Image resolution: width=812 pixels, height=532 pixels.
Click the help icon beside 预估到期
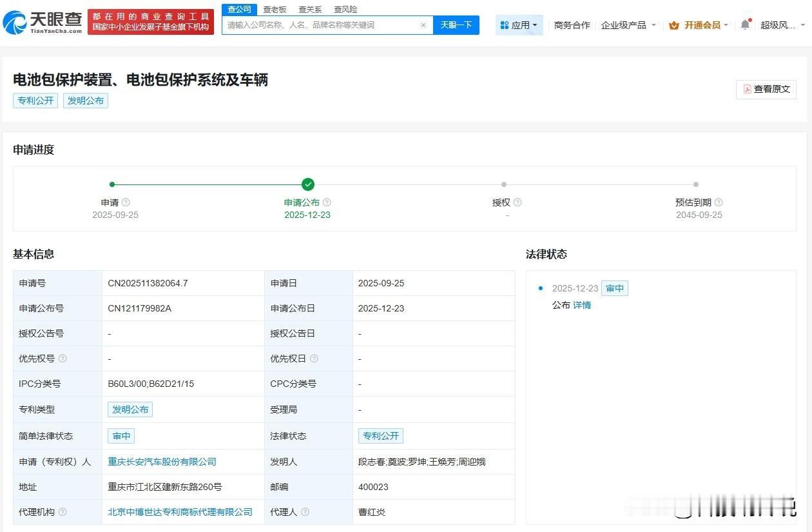click(x=719, y=202)
